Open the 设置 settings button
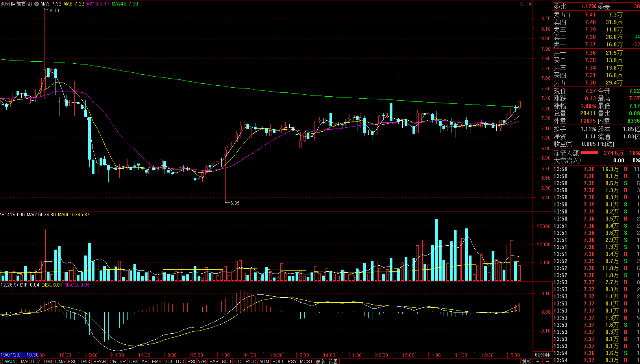 click(x=333, y=361)
